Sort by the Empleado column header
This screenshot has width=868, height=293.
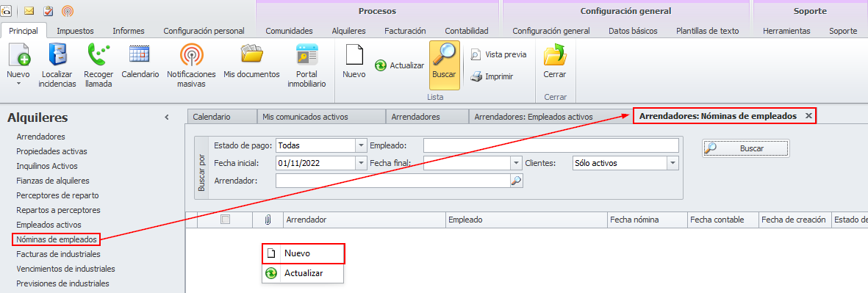[x=526, y=220]
